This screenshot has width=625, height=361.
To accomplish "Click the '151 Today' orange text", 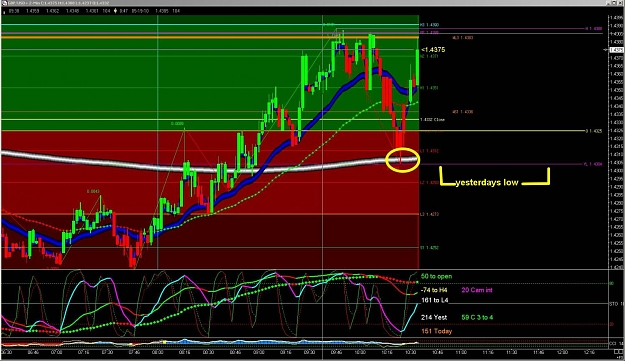I will [436, 331].
